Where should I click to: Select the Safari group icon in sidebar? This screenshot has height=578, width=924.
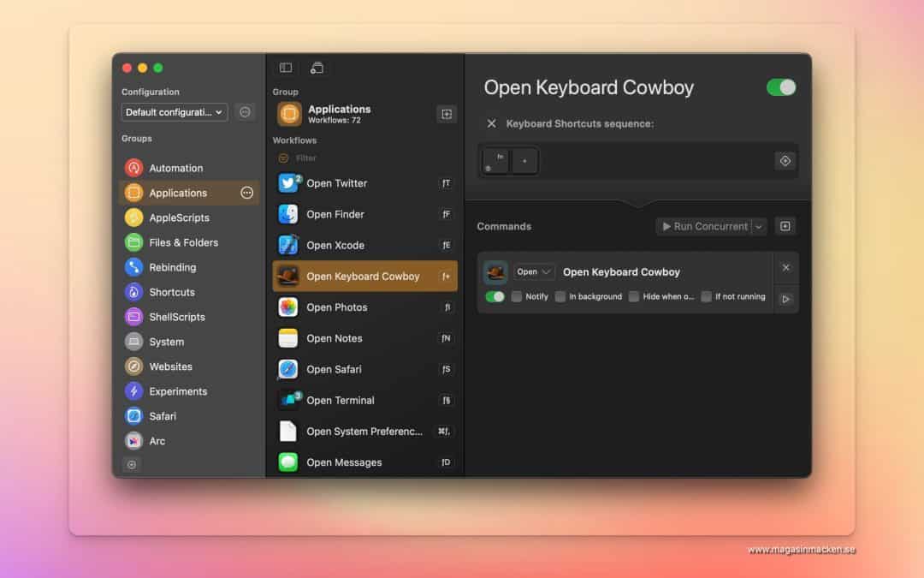click(x=133, y=416)
